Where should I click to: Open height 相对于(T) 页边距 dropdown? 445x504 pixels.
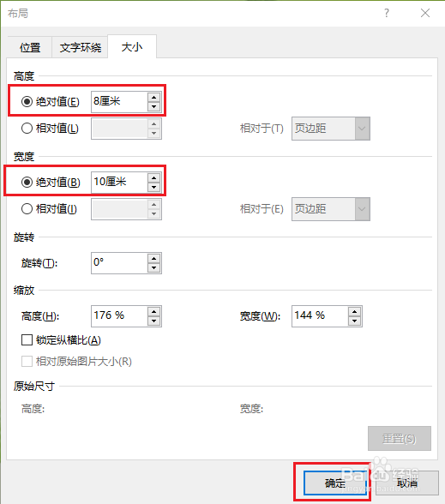pyautogui.click(x=331, y=129)
